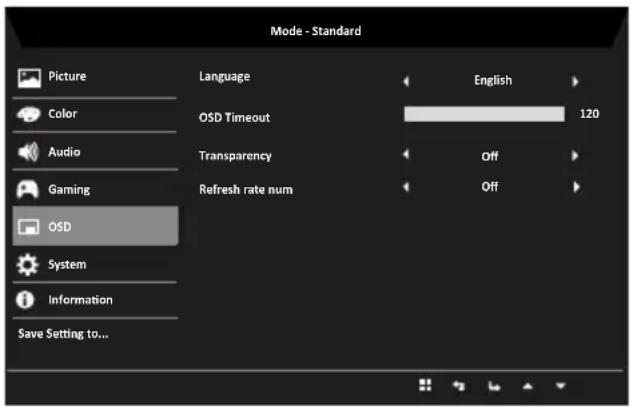Image resolution: width=632 pixels, height=407 pixels.
Task: Open the Audio menu
Action: click(x=95, y=152)
